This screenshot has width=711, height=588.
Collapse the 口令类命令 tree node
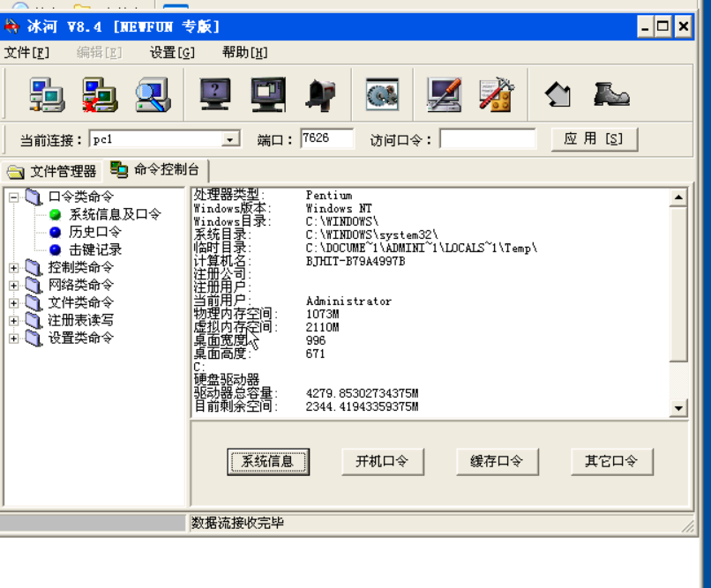(13, 197)
